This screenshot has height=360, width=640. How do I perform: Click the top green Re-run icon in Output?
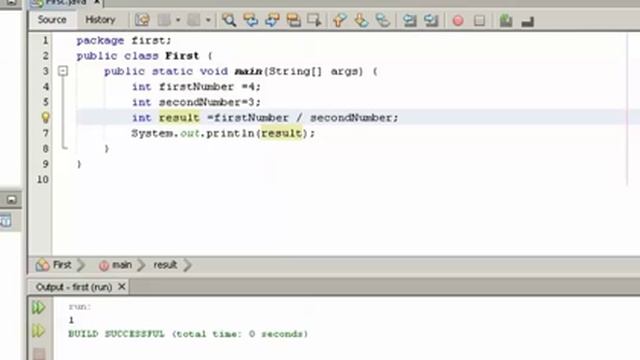coord(38,307)
